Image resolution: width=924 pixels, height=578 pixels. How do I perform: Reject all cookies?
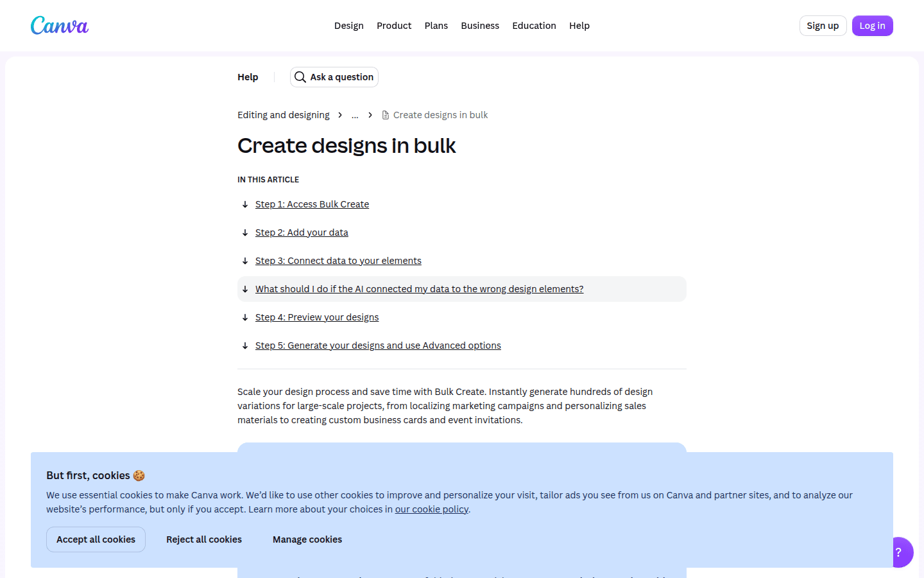click(x=204, y=539)
